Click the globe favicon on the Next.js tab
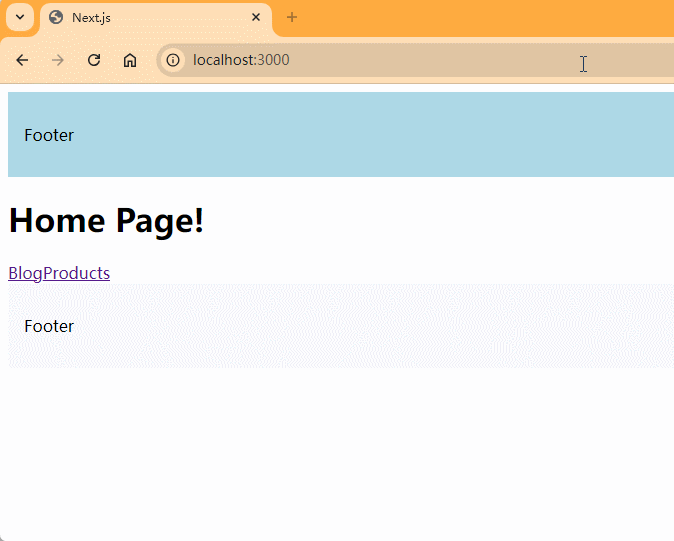Screen dimensions: 674x541 [x=56, y=18]
